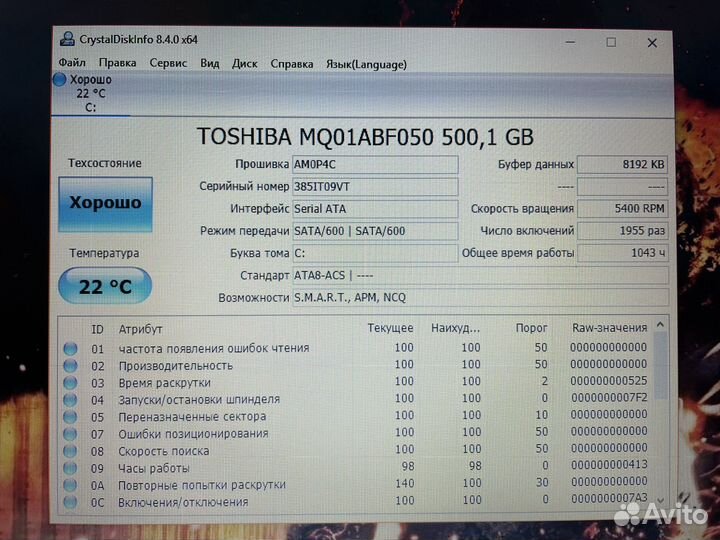Screen dimensions: 720x540
Task: Close the CrystalDiskInfo window
Action: [652, 43]
